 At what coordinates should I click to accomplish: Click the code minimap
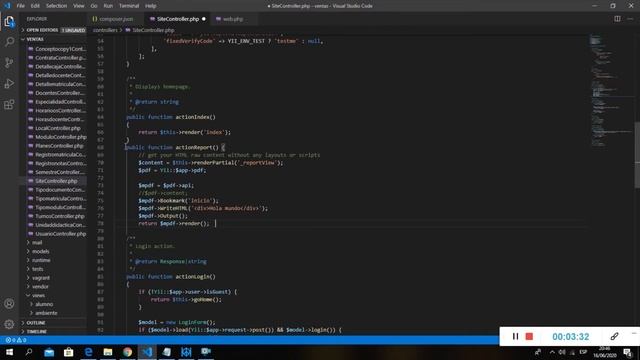[611, 92]
